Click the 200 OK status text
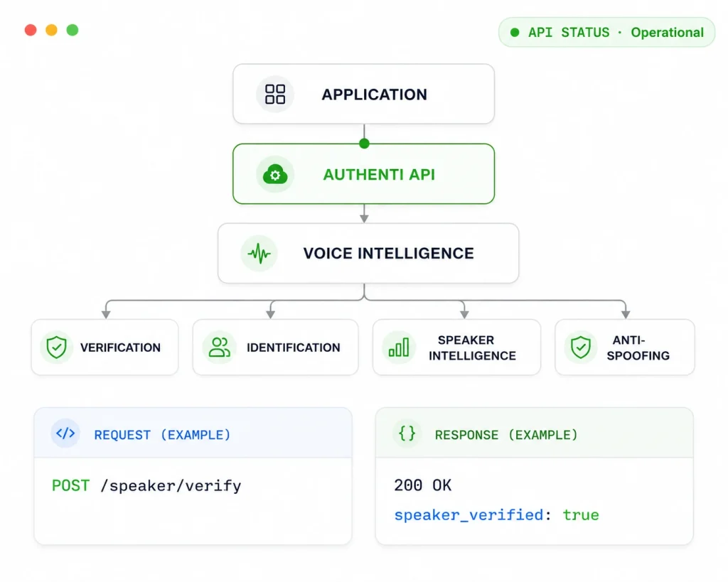 (x=422, y=485)
